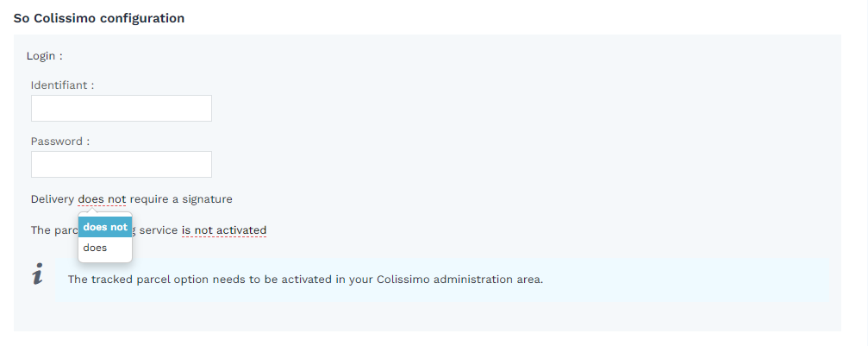Toggle the "is not activated" service setting
This screenshot has width=868, height=346.
pyautogui.click(x=224, y=230)
